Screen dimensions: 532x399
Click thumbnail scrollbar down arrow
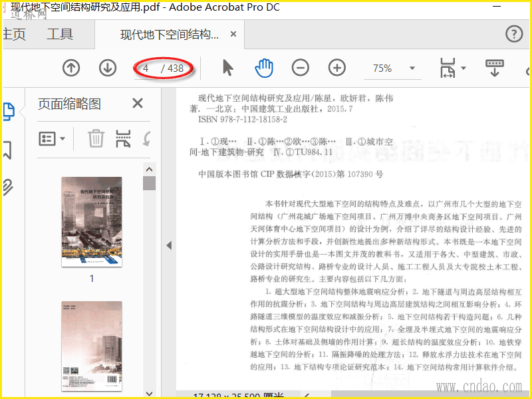pos(149,394)
